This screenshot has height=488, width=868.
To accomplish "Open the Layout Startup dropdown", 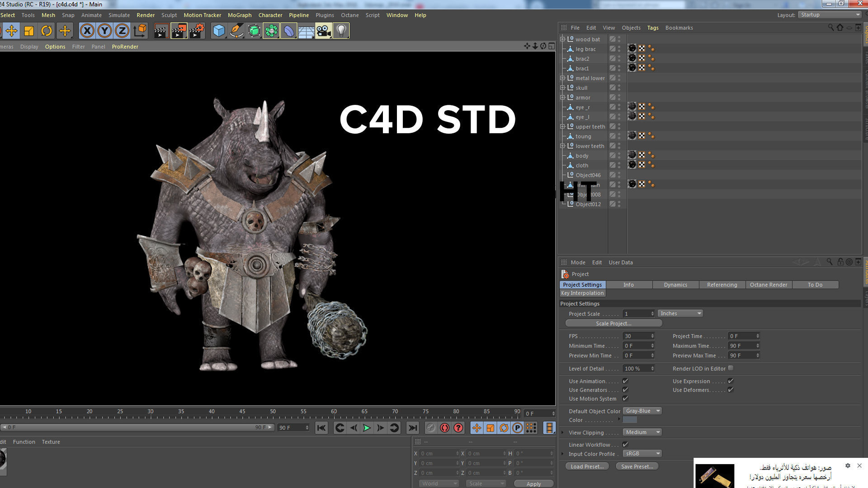I will [x=830, y=15].
